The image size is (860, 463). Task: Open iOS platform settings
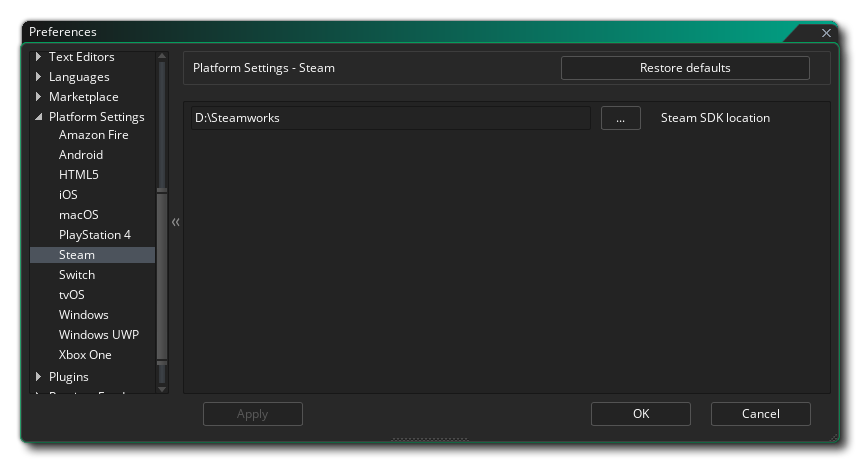point(68,195)
